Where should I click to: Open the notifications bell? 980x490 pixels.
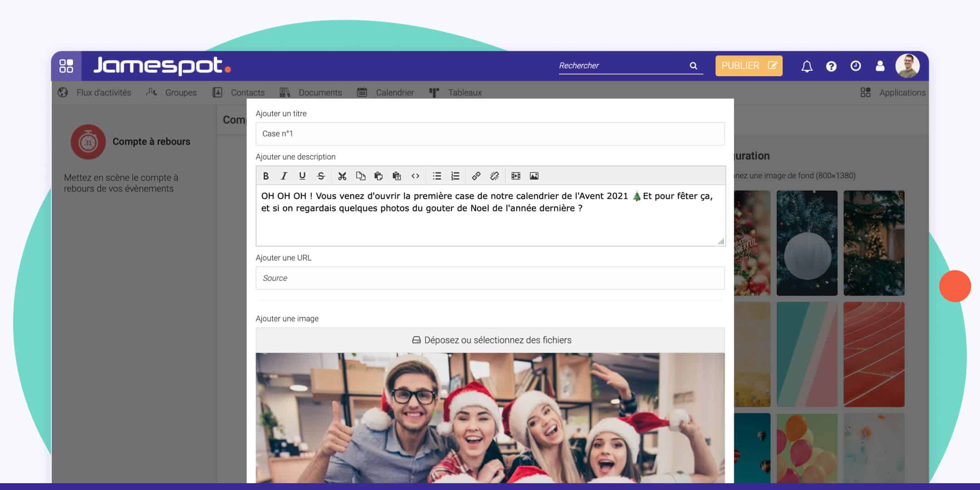pos(807,66)
